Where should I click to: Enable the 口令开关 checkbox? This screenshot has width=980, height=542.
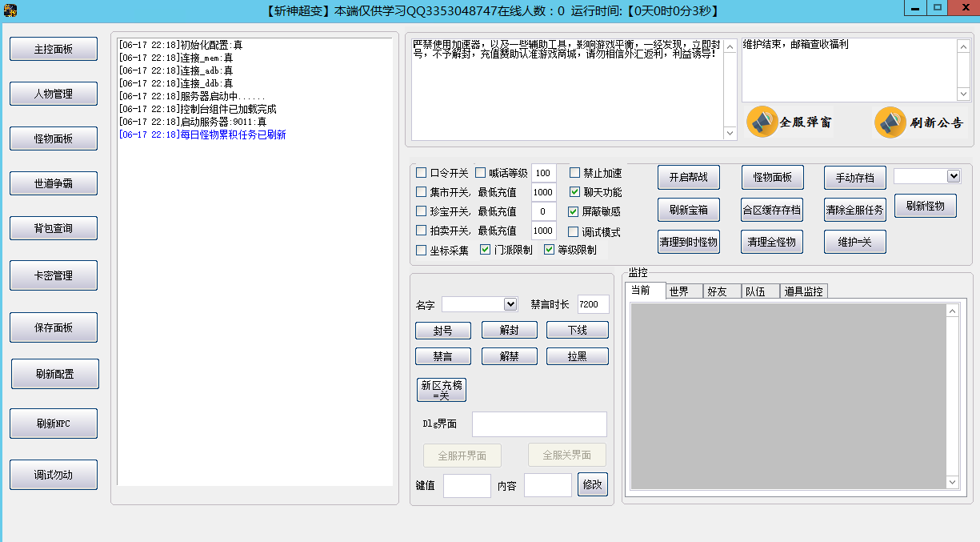[422, 173]
